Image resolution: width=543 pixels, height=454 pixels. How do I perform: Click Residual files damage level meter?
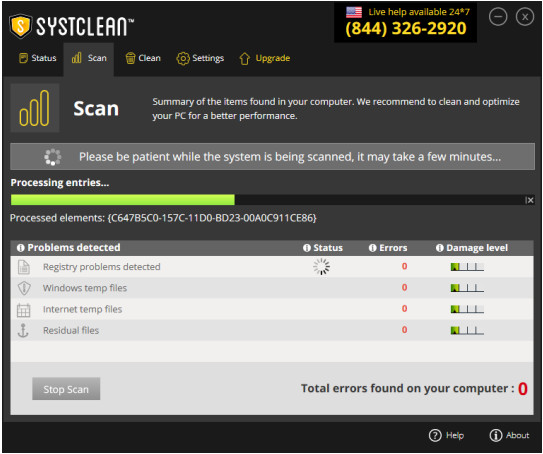coord(467,330)
